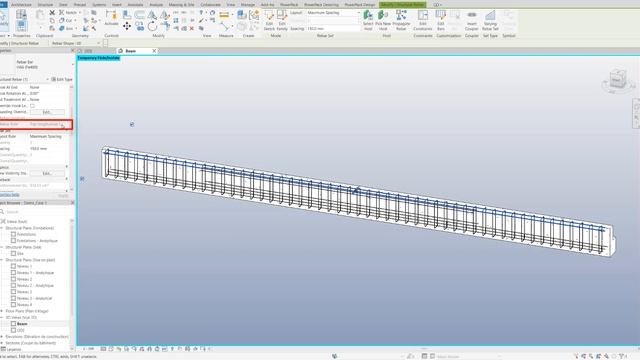Click Edit for Rounding Overrides
Screen dimensions: 640x360
coord(47,112)
